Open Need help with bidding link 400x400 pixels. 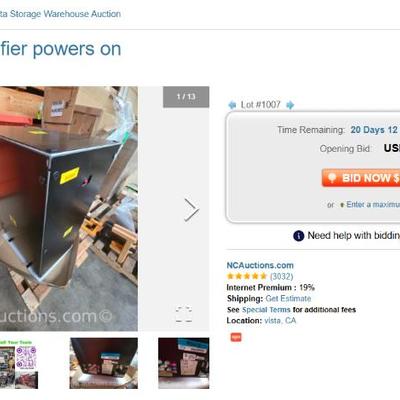354,236
